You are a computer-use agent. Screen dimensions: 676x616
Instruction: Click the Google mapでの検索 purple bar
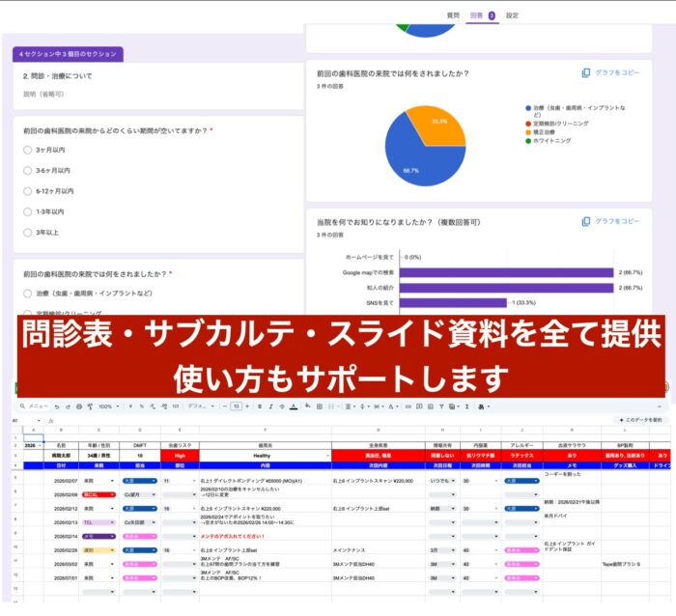[506, 272]
